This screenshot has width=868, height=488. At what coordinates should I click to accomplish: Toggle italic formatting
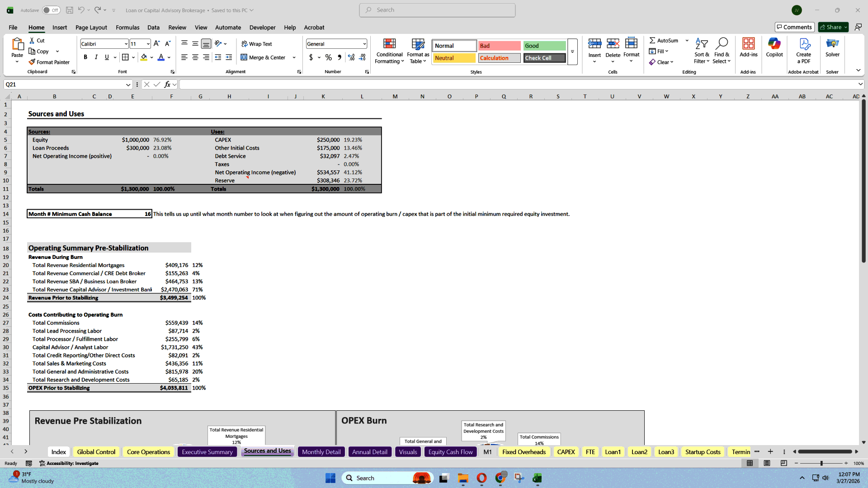(96, 57)
